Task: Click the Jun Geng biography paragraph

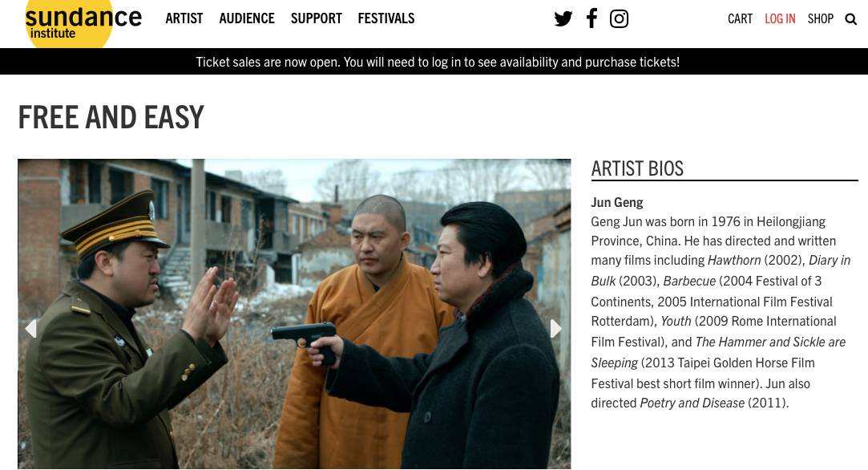Action: (721, 312)
